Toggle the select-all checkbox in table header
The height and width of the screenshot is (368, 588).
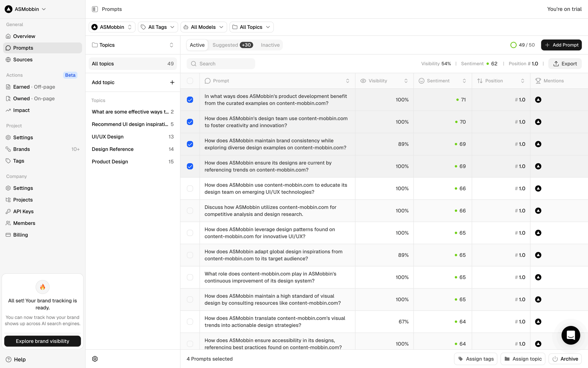[190, 81]
